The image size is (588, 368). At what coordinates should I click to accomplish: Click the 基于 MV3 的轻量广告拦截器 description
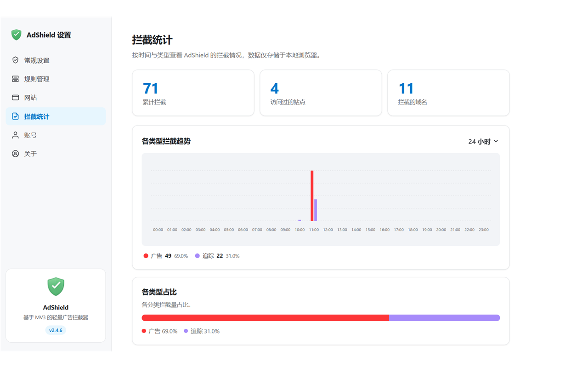(56, 317)
